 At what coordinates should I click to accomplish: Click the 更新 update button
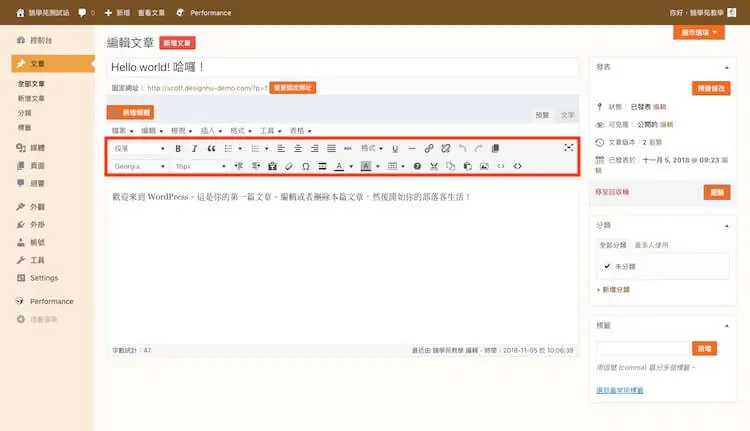pos(717,192)
